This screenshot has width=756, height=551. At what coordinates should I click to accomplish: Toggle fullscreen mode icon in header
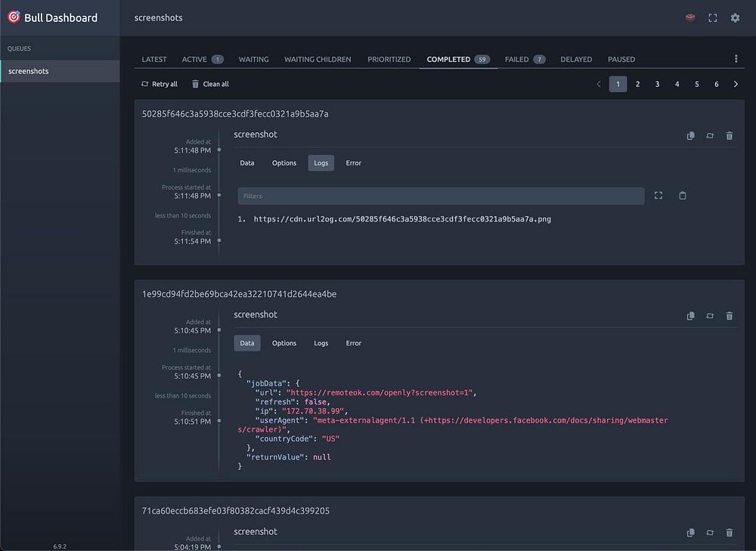click(712, 17)
